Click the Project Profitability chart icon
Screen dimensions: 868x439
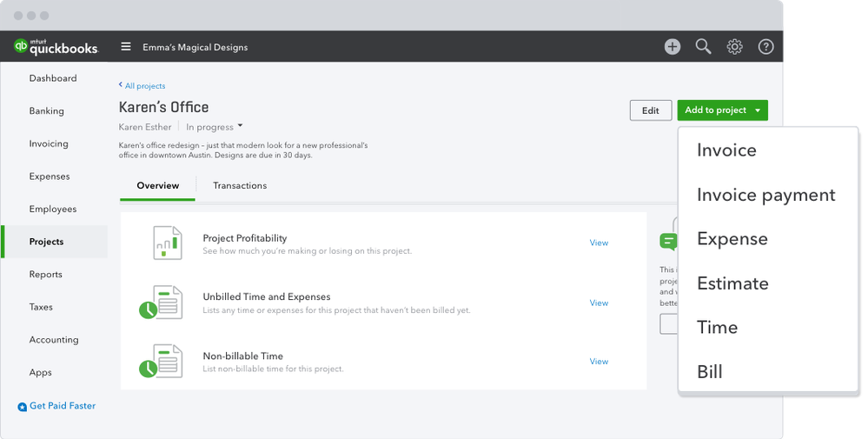(166, 243)
